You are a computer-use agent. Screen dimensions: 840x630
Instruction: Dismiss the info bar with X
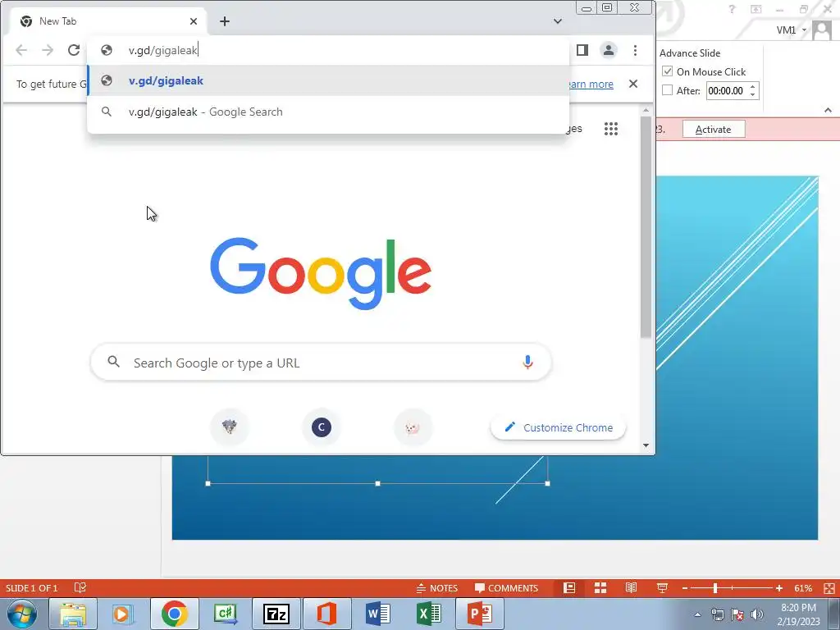tap(633, 84)
